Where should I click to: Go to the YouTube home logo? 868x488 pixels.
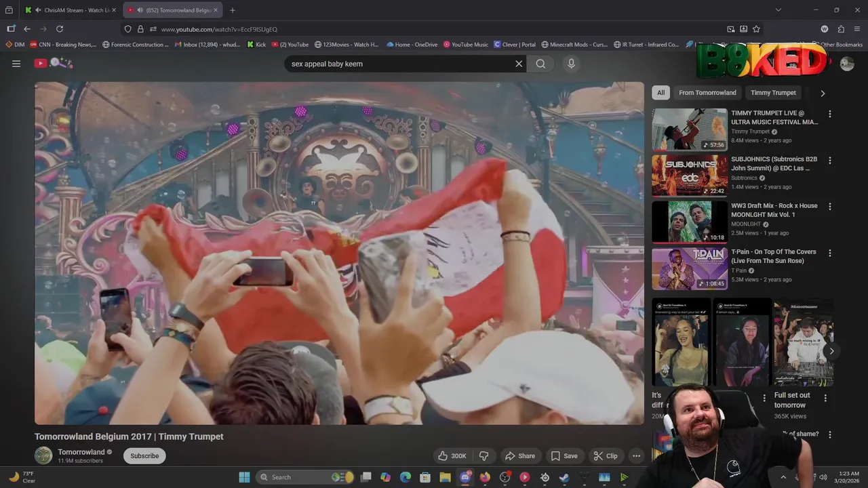coord(53,63)
